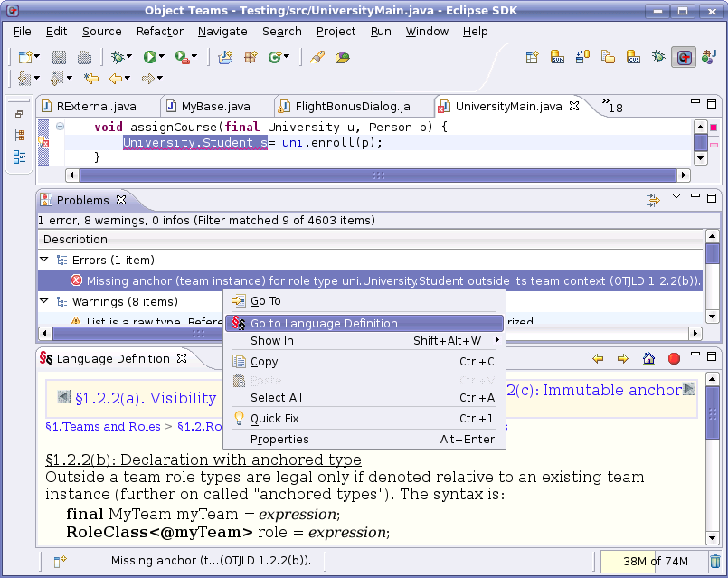This screenshot has width=728, height=578.
Task: Toggle the code folding marker for assignCourse
Action: point(60,127)
